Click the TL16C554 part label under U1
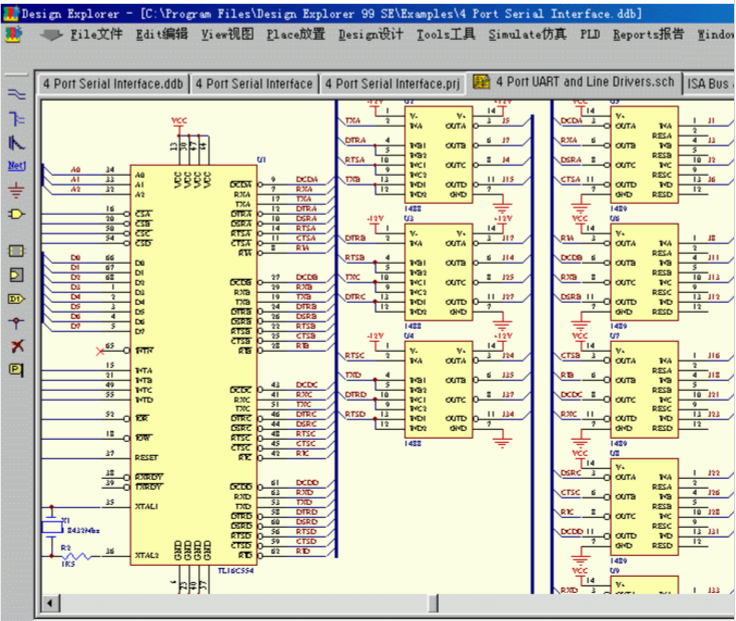The height and width of the screenshot is (621, 736). tap(236, 570)
